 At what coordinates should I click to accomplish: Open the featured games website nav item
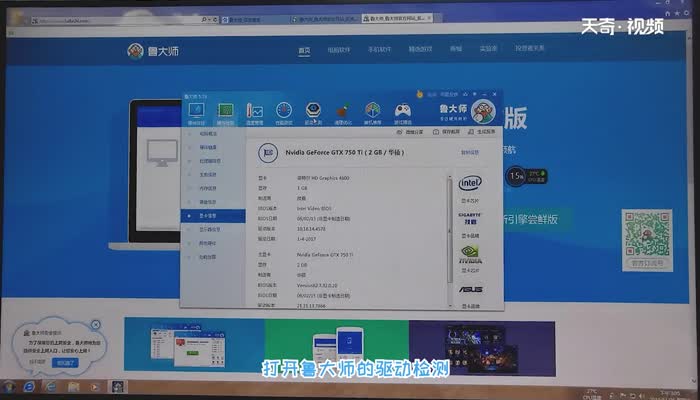click(x=420, y=49)
